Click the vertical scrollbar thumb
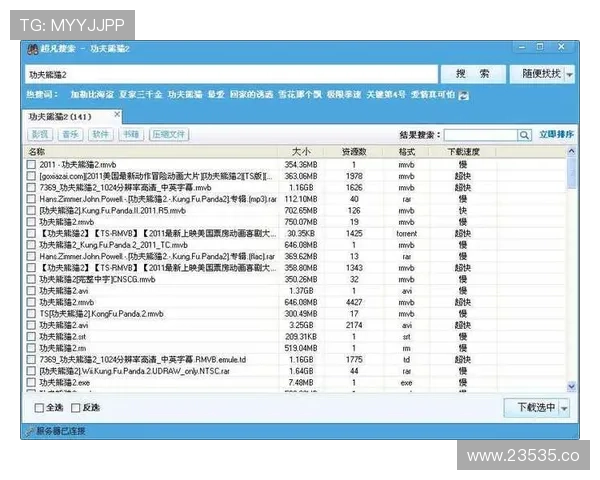Viewport: 600px width, 480px height. point(571,173)
